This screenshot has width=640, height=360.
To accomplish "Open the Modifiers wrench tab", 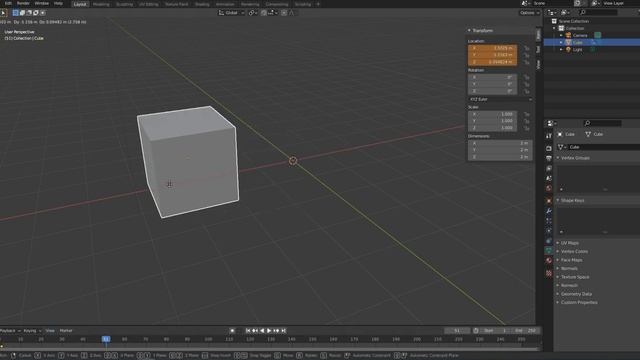I will 549,211.
